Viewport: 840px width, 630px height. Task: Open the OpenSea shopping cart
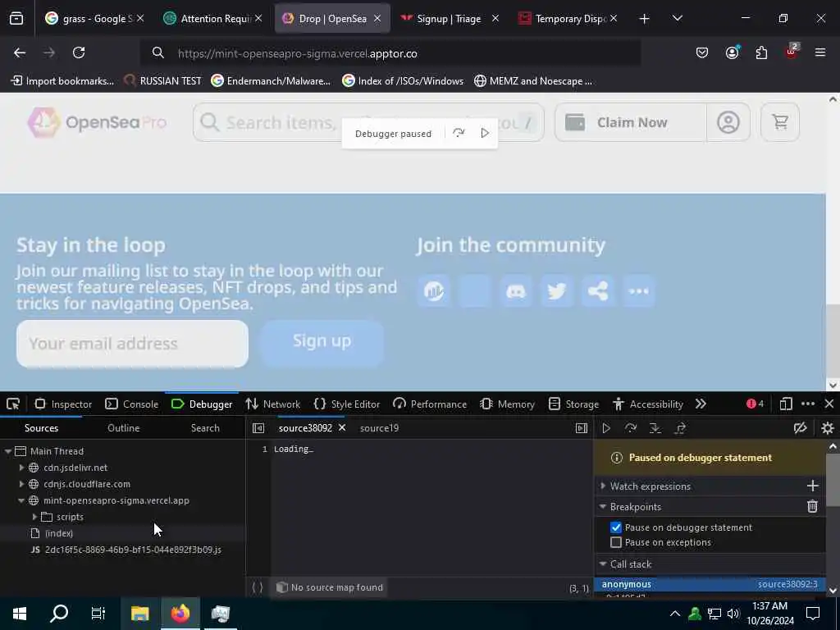pyautogui.click(x=780, y=122)
